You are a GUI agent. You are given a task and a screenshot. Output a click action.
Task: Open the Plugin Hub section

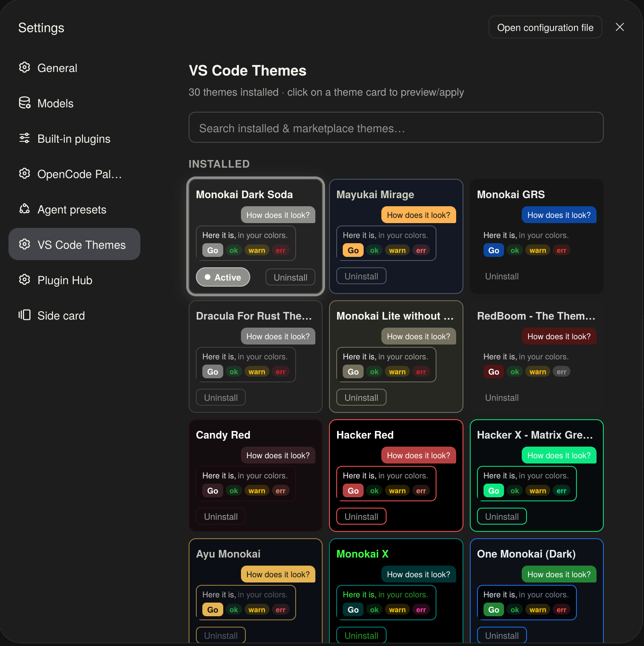coord(74,280)
